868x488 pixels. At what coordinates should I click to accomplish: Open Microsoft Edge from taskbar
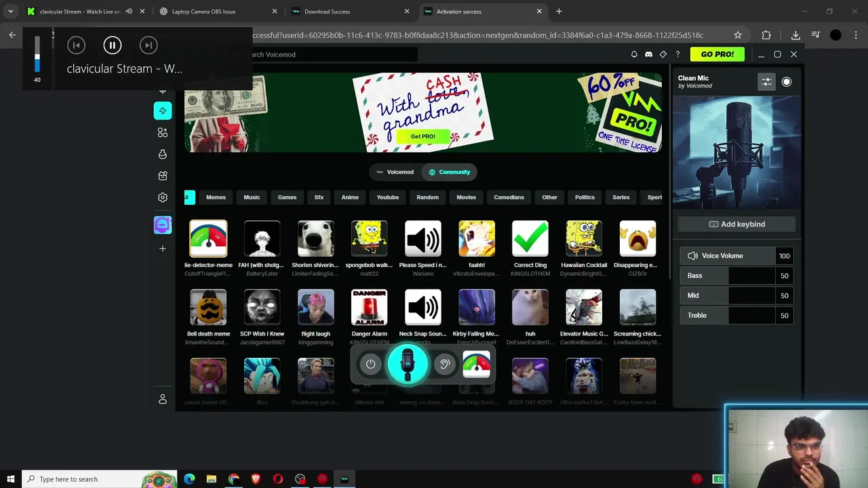(189, 479)
